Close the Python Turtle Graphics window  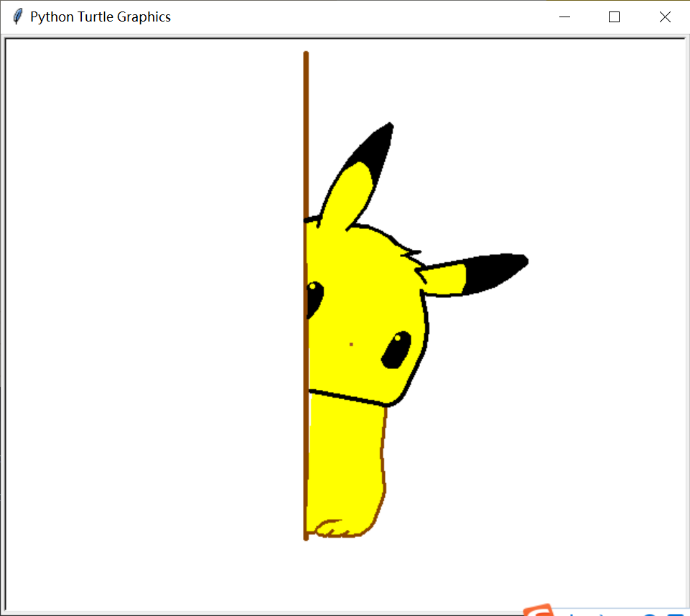click(x=665, y=17)
